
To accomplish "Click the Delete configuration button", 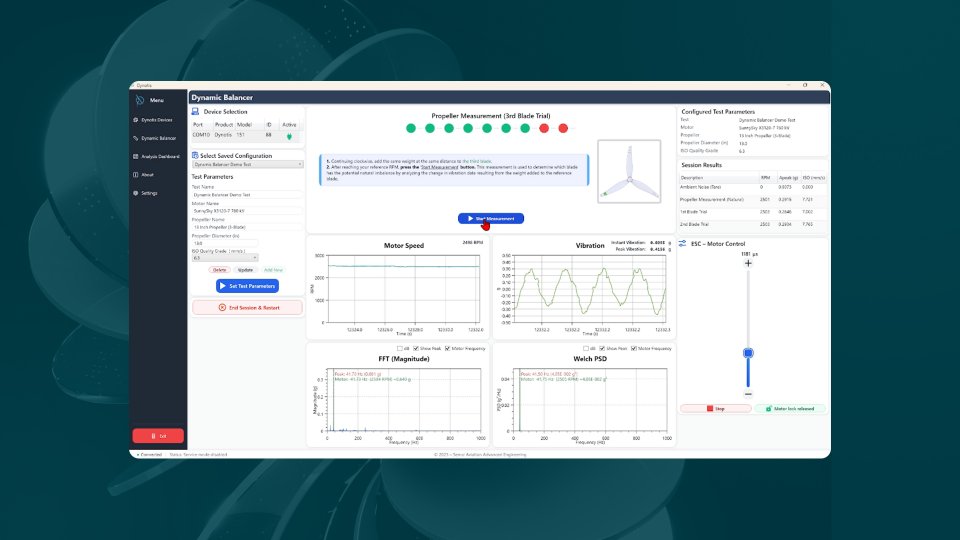I will point(219,270).
